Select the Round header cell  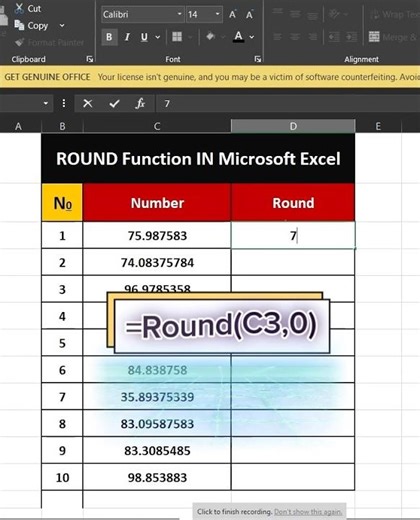[x=293, y=203]
